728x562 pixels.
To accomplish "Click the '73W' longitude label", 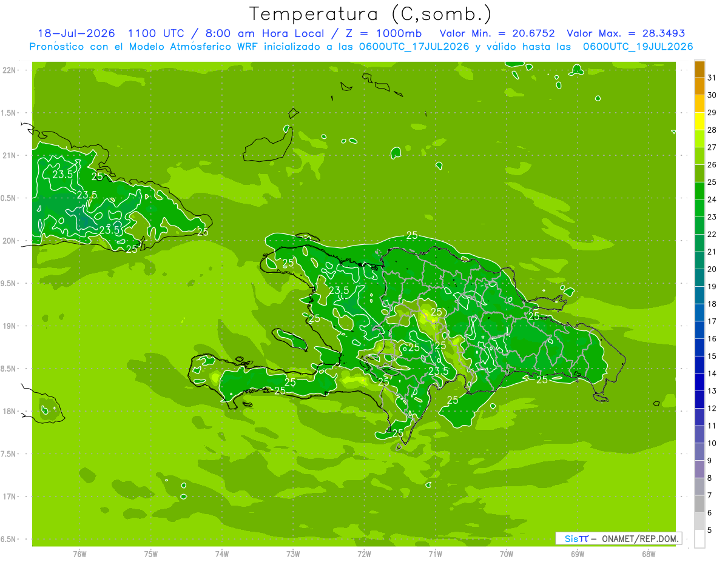I will 293,554.
